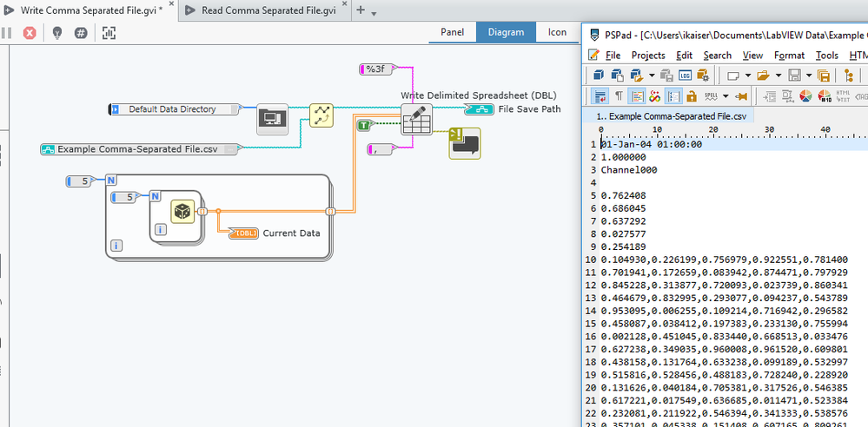Expand the New File dropdown arrow in PSPad
This screenshot has height=427, width=868.
[748, 76]
